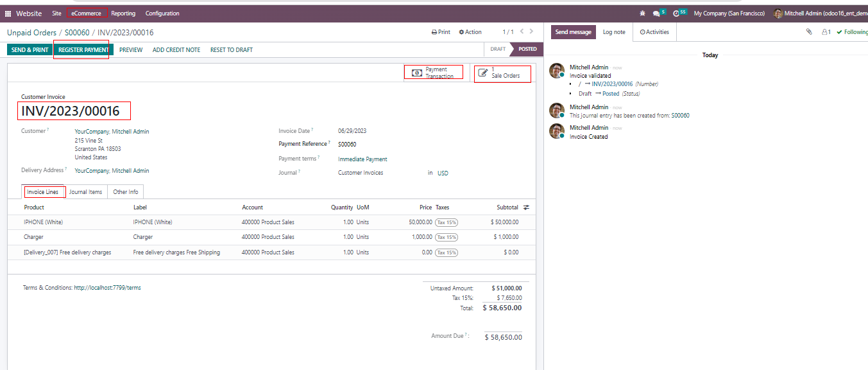This screenshot has height=370, width=868.
Task: Switch to the Journal Items tab
Action: (85, 192)
